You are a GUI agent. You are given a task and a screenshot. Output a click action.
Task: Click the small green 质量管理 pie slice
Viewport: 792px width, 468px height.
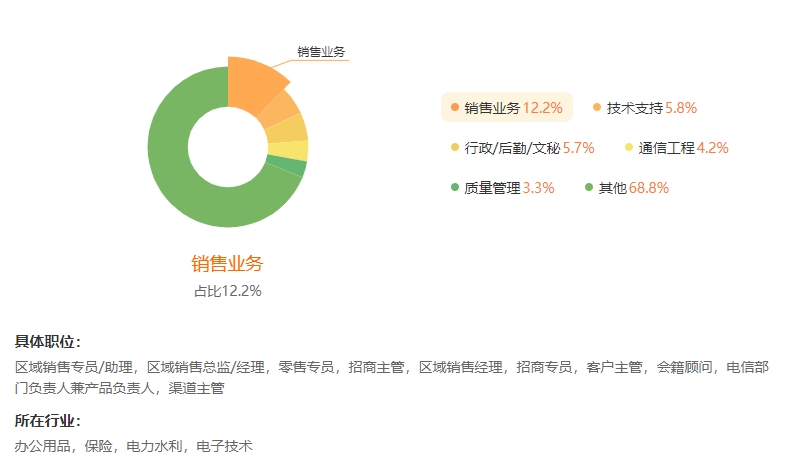coord(299,166)
